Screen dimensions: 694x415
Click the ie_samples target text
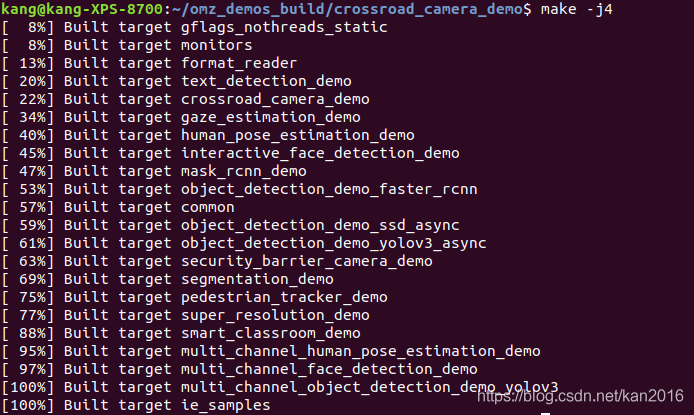[225, 405]
